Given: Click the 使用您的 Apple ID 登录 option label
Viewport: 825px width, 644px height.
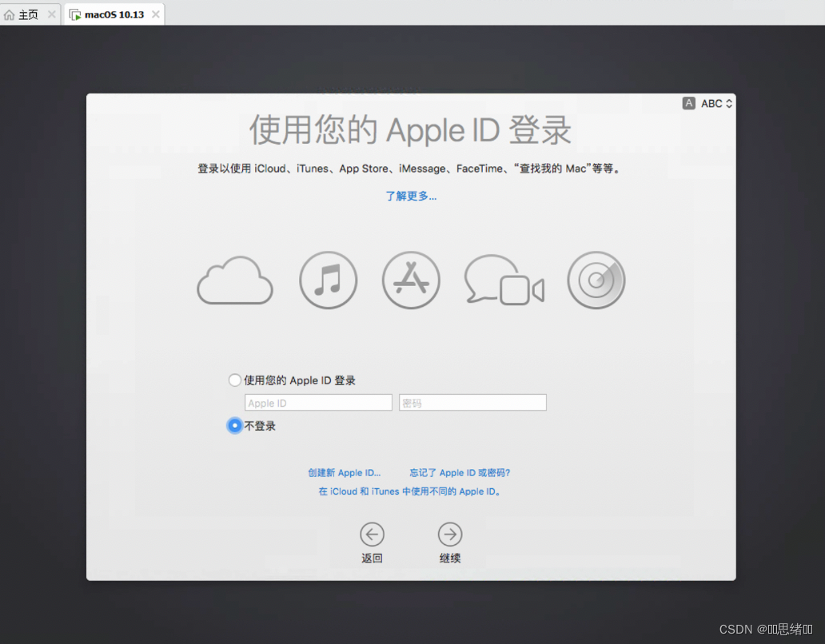Looking at the screenshot, I should [300, 380].
